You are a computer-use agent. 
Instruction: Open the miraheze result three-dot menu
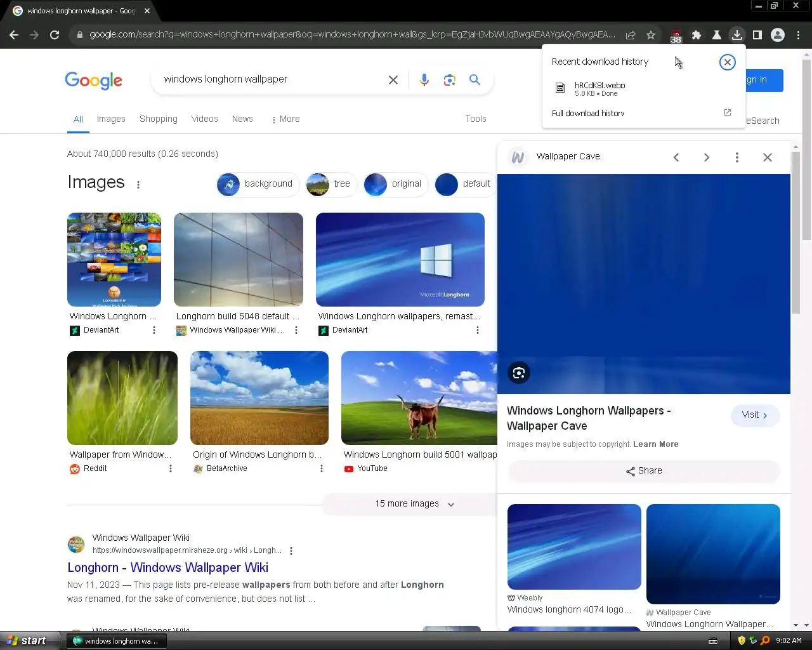click(291, 551)
